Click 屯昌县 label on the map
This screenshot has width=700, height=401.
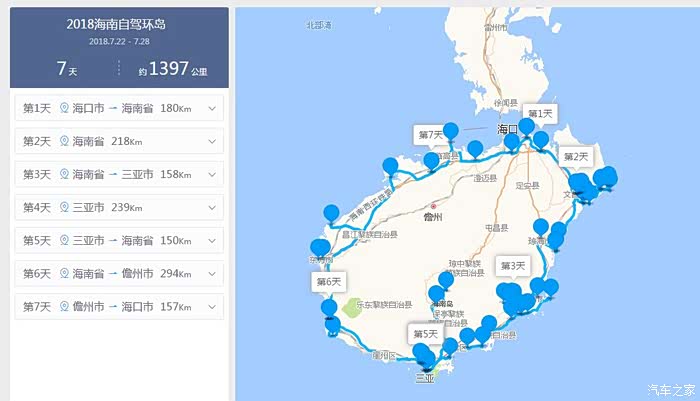(496, 228)
